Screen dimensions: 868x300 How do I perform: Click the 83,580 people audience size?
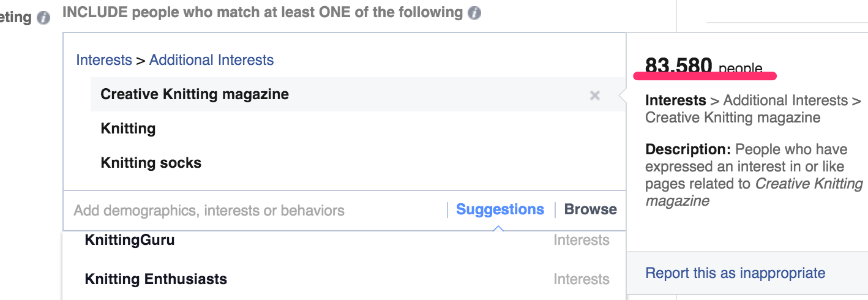point(703,66)
